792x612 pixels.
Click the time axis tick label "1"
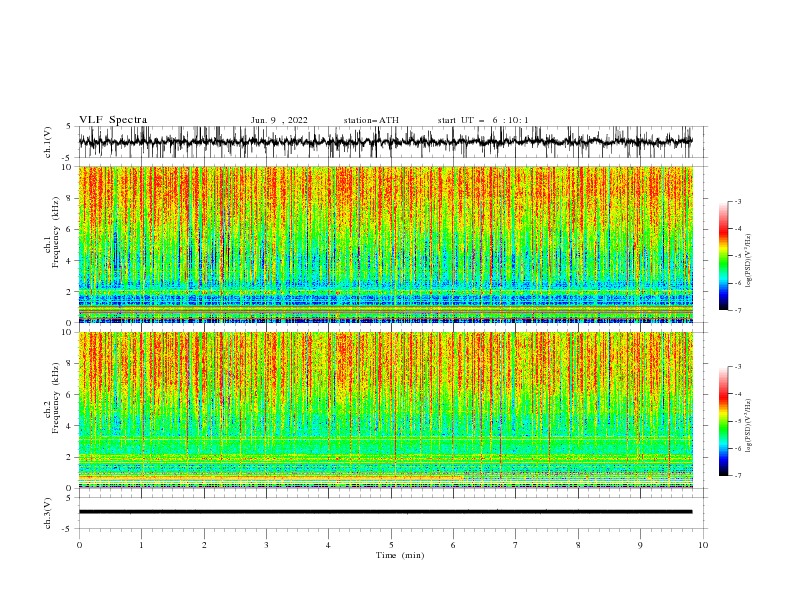pos(142,545)
